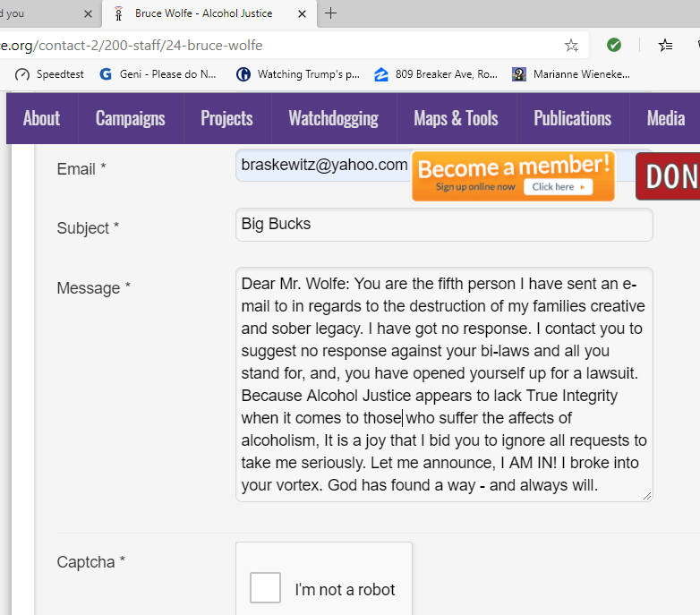Click the green checkmark extension icon
Image resolution: width=700 pixels, height=615 pixels.
(614, 45)
